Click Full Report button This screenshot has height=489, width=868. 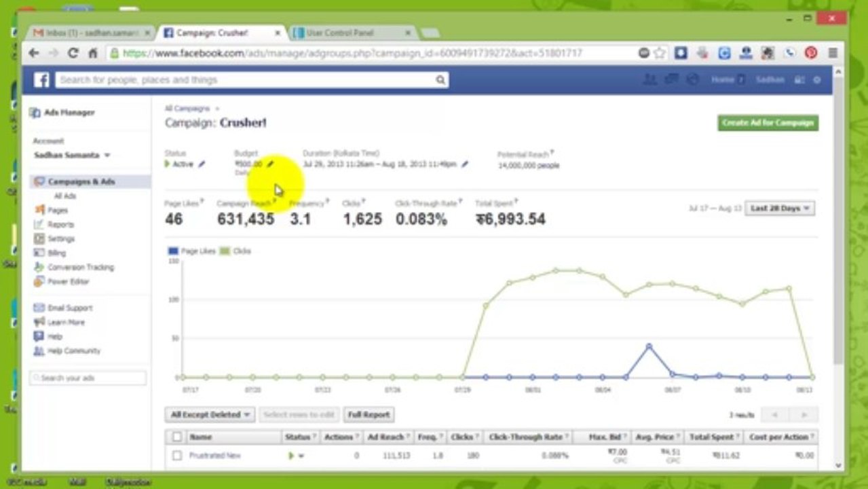369,414
